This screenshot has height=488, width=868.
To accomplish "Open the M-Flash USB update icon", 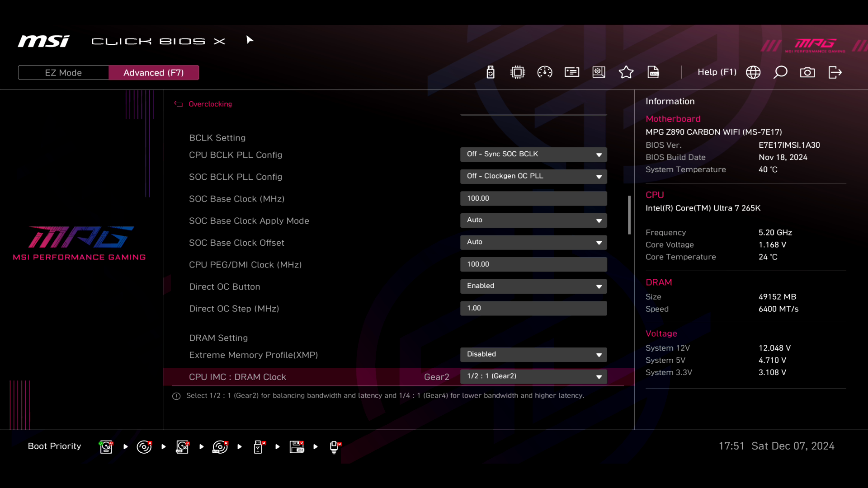I will tap(491, 72).
